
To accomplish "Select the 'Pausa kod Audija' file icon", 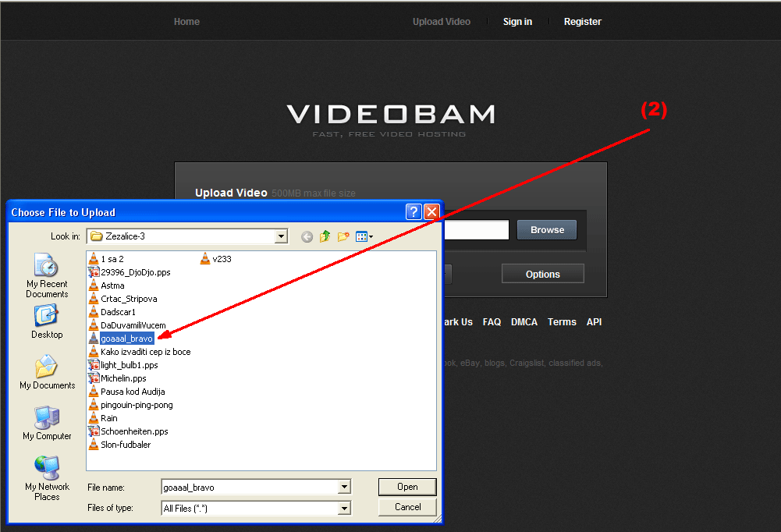I will [94, 392].
